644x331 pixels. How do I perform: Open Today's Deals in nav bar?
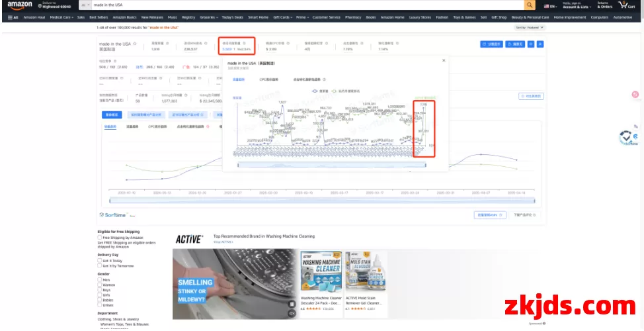point(233,18)
